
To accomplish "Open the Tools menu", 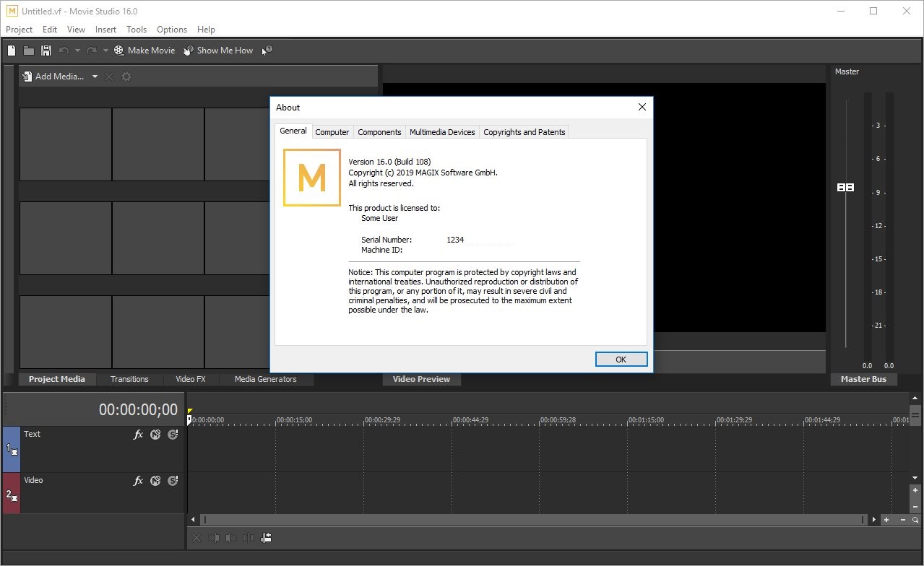I will pyautogui.click(x=137, y=30).
